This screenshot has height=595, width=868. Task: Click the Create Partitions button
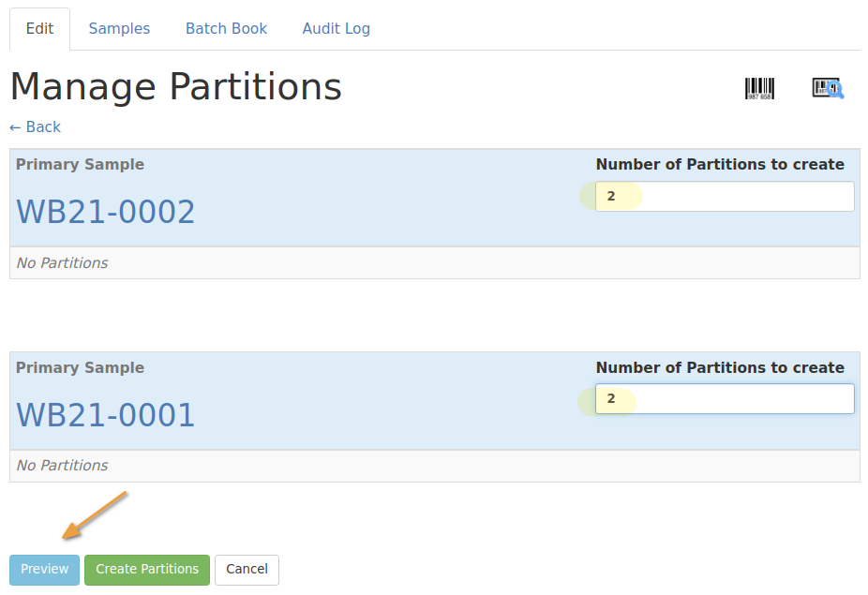[146, 570]
